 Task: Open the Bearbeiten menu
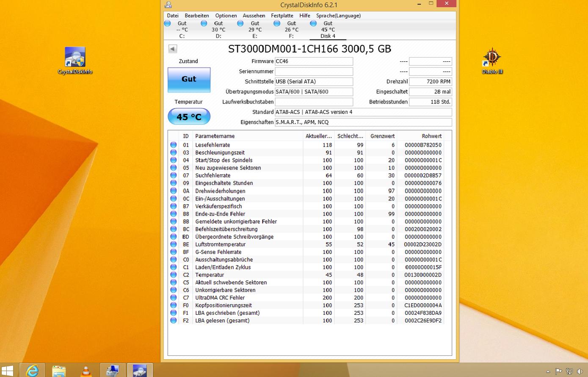pos(197,16)
